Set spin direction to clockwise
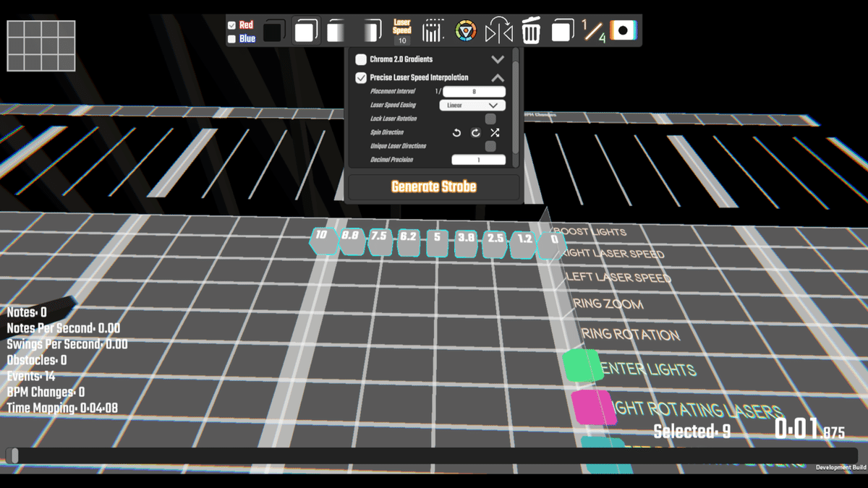Screen dimensions: 868x488 475,132
